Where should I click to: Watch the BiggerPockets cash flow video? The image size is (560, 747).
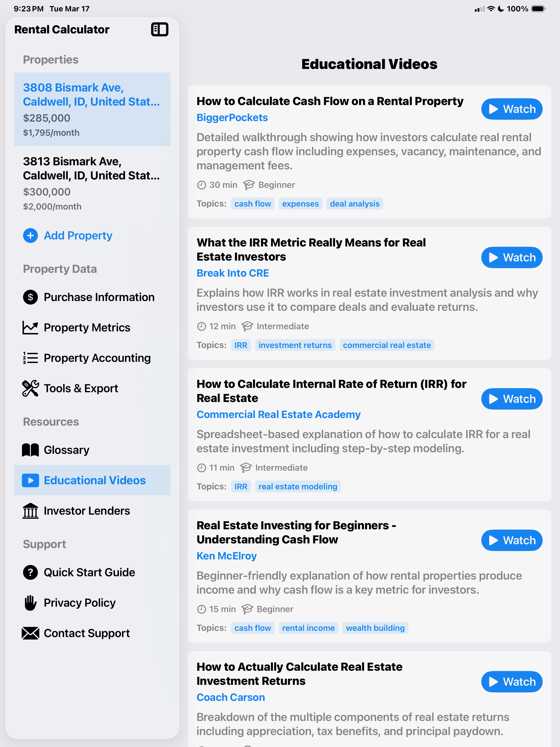pos(511,109)
